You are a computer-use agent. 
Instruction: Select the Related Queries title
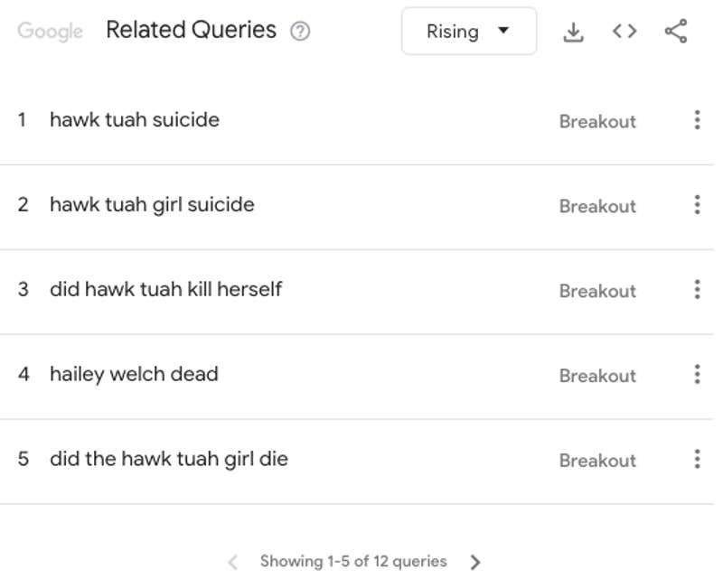pos(191,30)
